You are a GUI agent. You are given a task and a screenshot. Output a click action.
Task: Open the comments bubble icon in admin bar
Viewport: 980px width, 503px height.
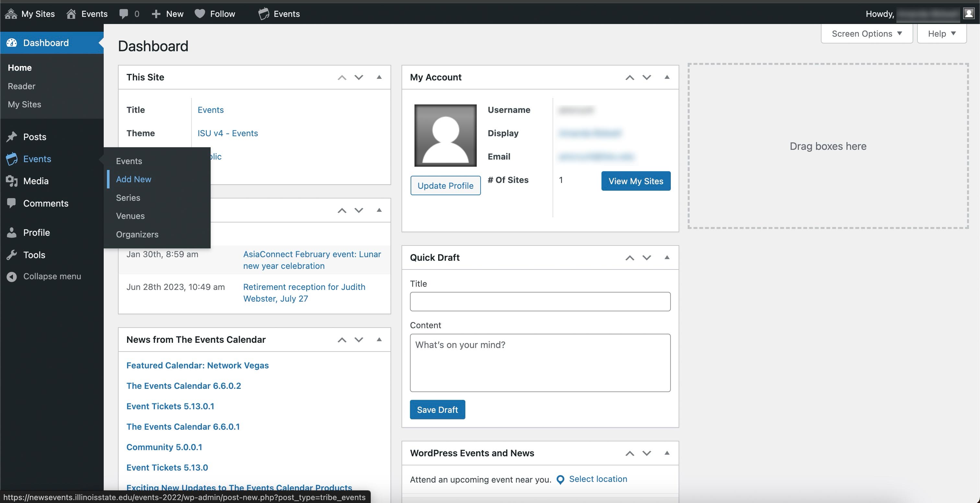pyautogui.click(x=124, y=14)
